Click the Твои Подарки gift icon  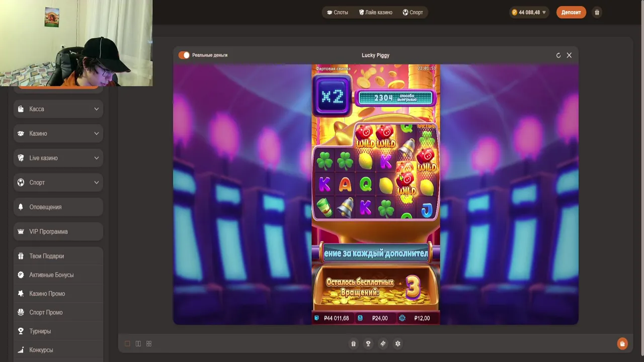(x=21, y=256)
